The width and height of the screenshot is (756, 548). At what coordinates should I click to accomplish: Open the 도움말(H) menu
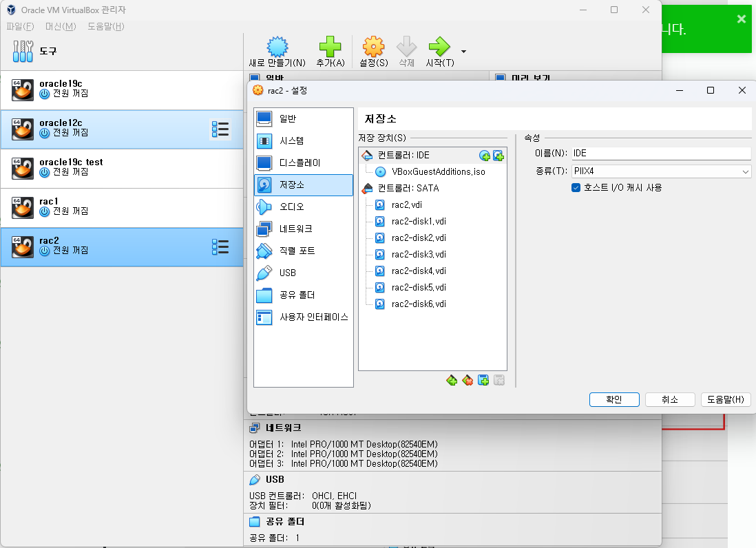click(x=106, y=27)
